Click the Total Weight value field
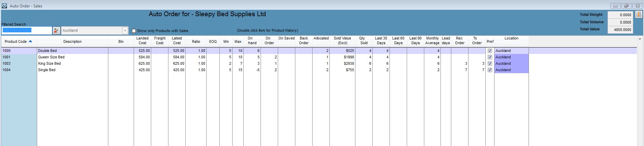Screen dimensions: 644x146 click(x=620, y=15)
